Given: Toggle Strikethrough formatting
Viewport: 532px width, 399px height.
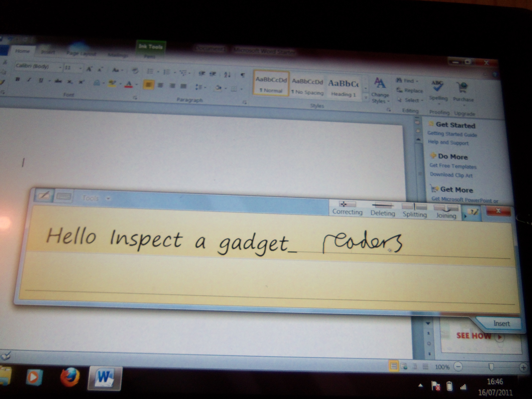Looking at the screenshot, I should tap(58, 81).
